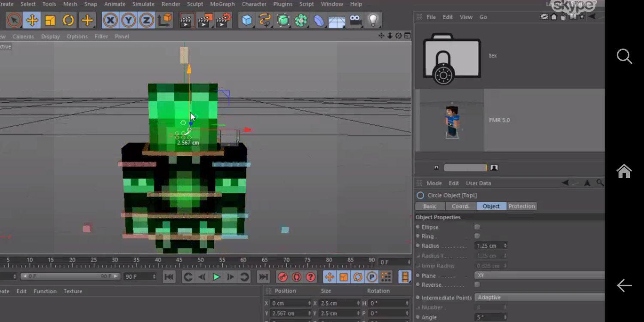Click viewport pan navigation icon
Image resolution: width=644 pixels, height=322 pixels.
pos(381,36)
